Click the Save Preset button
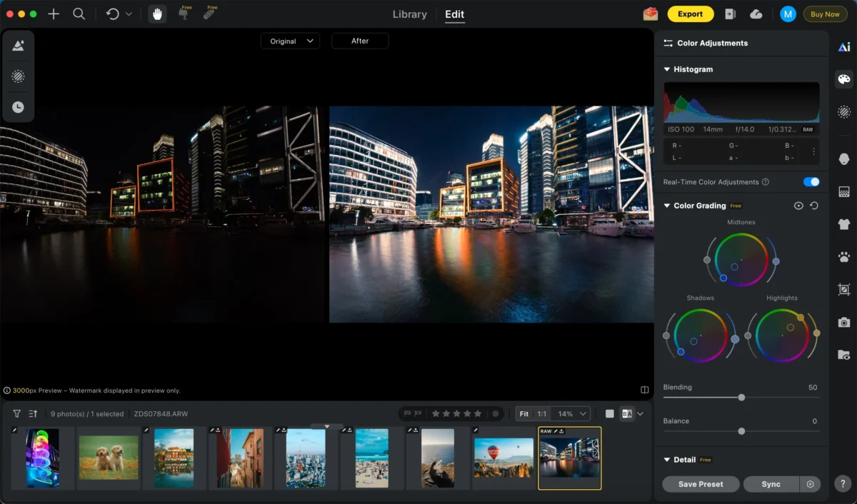The width and height of the screenshot is (857, 504). (700, 484)
